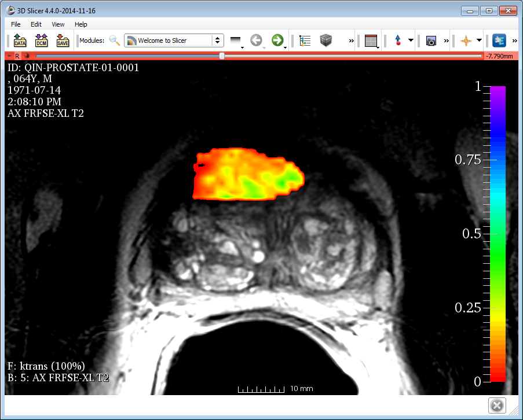Click the Load Data toolbar icon
Image resolution: width=523 pixels, height=420 pixels.
20,40
